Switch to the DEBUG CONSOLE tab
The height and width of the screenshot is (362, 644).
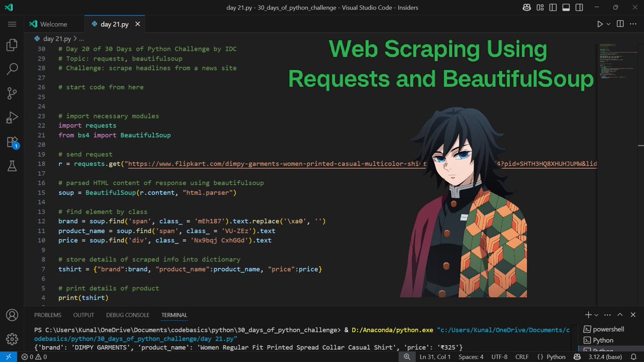(128, 315)
